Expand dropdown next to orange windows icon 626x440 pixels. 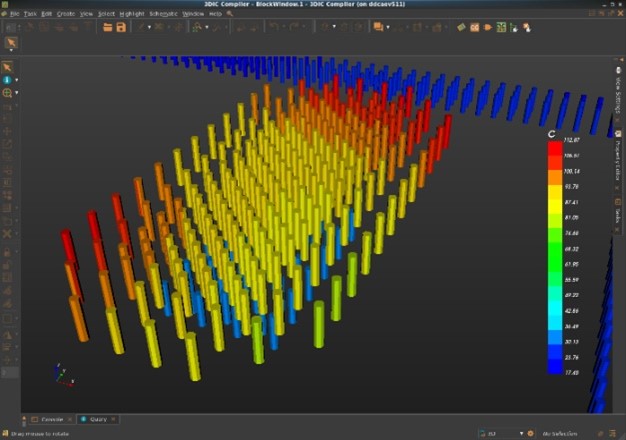pos(388,28)
